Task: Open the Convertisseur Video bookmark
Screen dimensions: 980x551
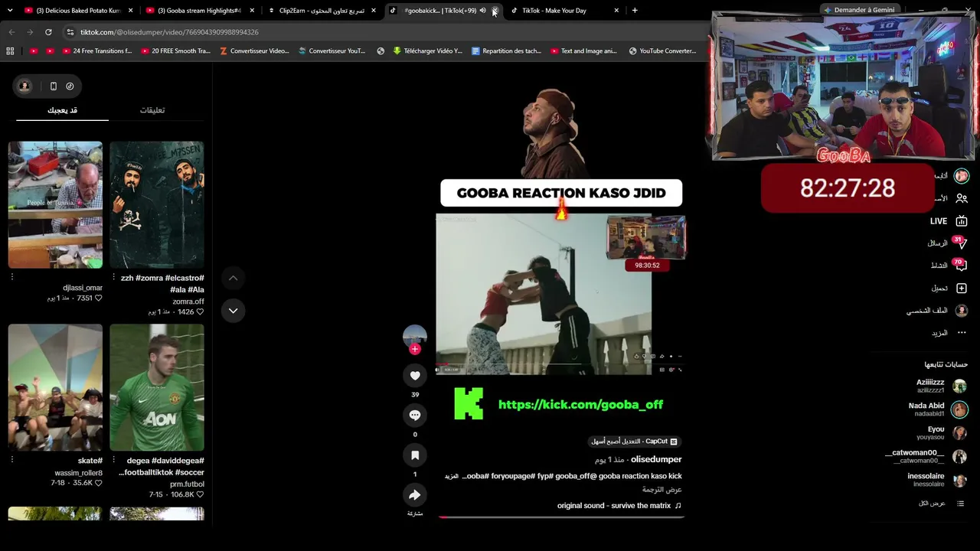Action: pyautogui.click(x=254, y=51)
